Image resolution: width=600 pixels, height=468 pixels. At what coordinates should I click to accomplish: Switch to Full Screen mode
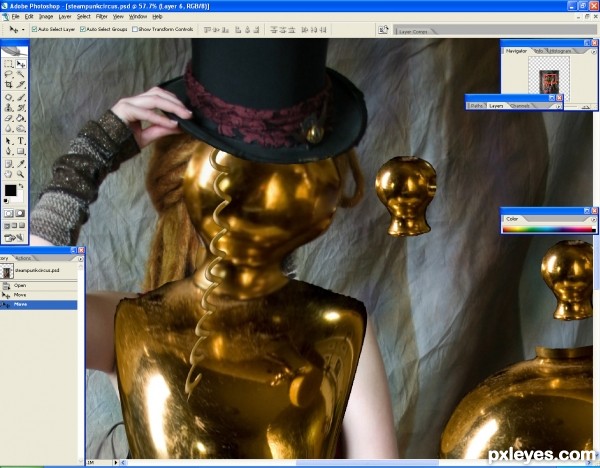pyautogui.click(x=22, y=226)
